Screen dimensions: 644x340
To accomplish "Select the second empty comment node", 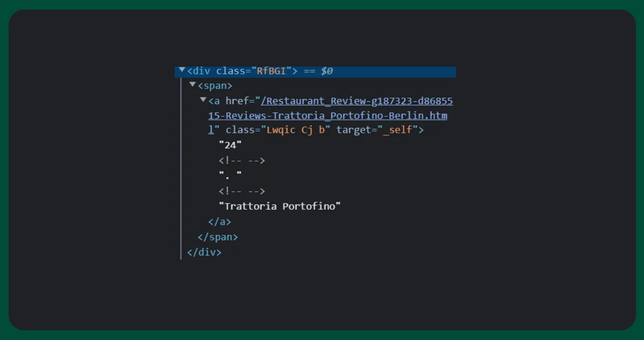I will point(242,191).
